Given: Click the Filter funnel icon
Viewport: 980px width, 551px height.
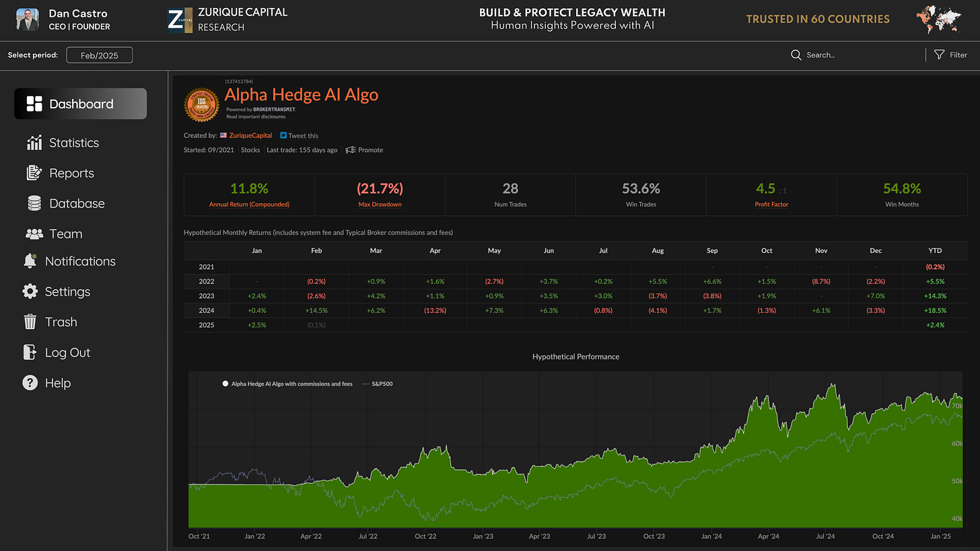Looking at the screenshot, I should 939,54.
